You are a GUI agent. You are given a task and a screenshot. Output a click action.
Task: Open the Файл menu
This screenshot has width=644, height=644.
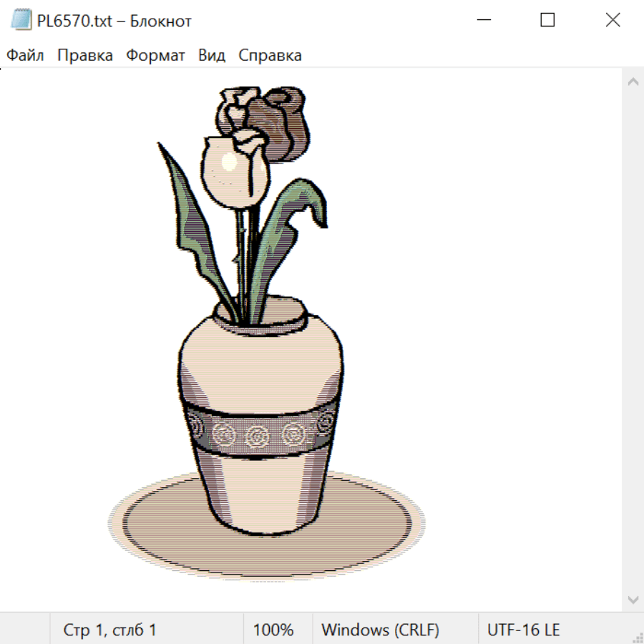26,56
